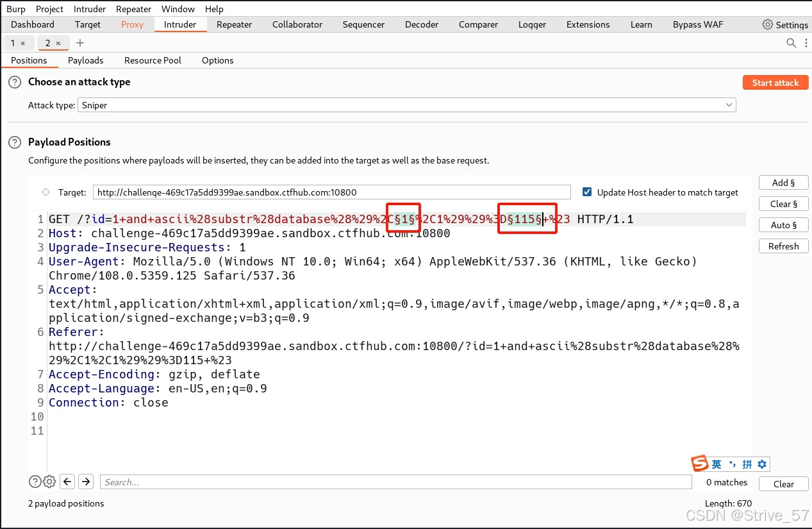Viewport: 812px width, 529px height.
Task: Open the Positions sub-tab
Action: pos(29,60)
